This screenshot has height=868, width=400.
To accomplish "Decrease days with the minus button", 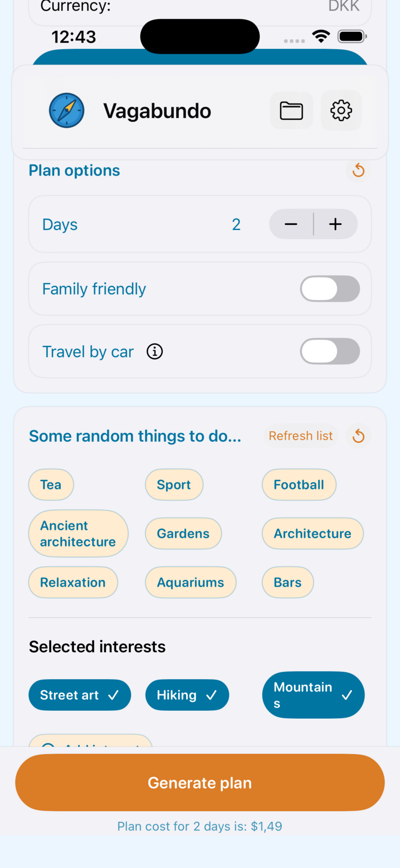I will pyautogui.click(x=291, y=224).
